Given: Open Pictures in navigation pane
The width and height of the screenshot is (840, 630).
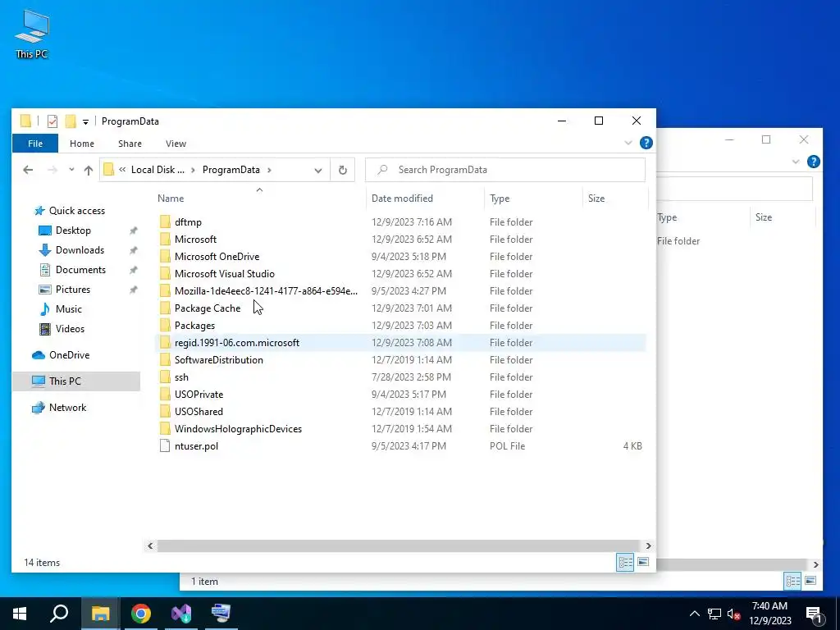Looking at the screenshot, I should pyautogui.click(x=72, y=290).
